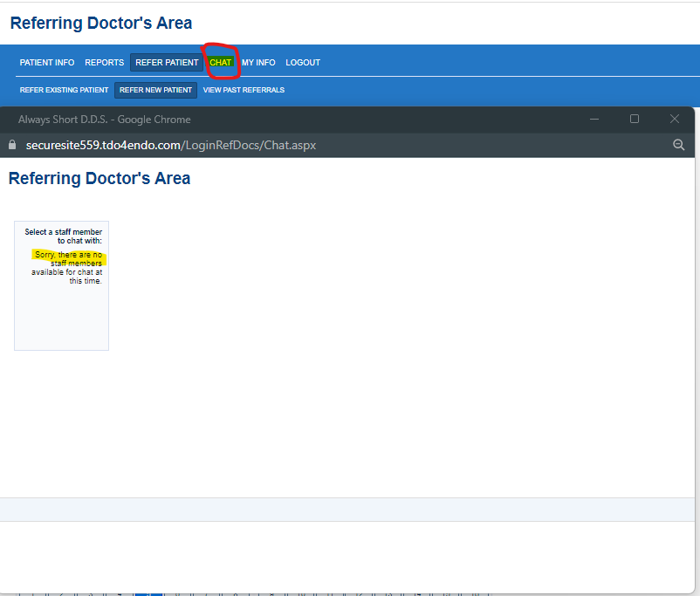Viewport: 700px width, 596px height.
Task: Click the popup's Referring Doctor's Area heading
Action: pos(100,179)
